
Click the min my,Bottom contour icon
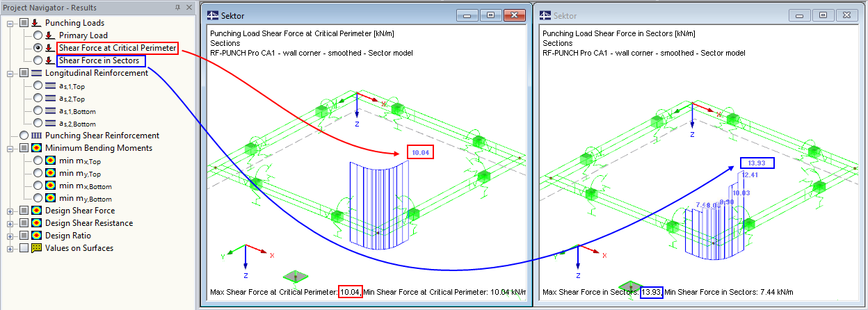[51, 198]
